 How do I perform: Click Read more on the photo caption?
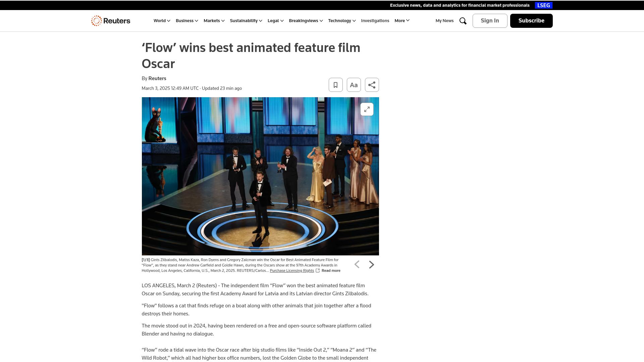coord(331,271)
